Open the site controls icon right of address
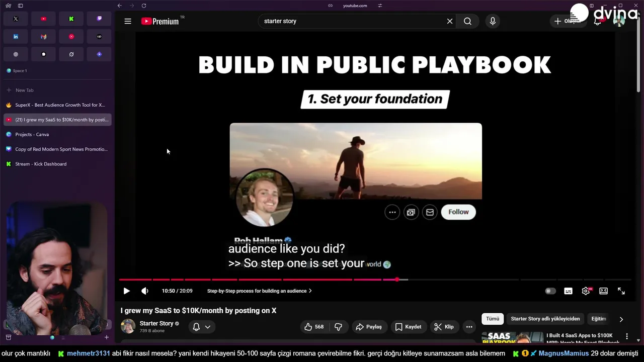Viewport: 644px width, 362px height. coord(380,6)
